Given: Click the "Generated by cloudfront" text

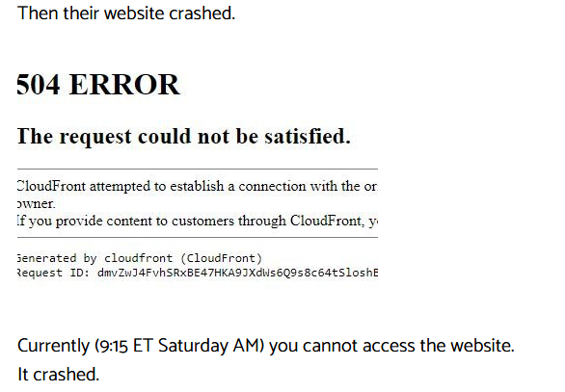Looking at the screenshot, I should [94, 258].
